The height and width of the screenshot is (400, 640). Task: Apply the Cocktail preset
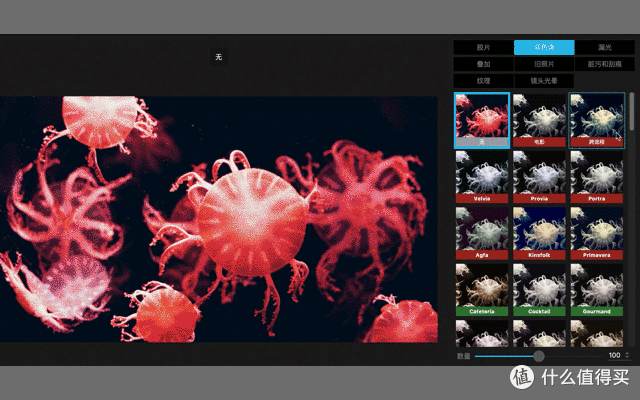point(539,289)
